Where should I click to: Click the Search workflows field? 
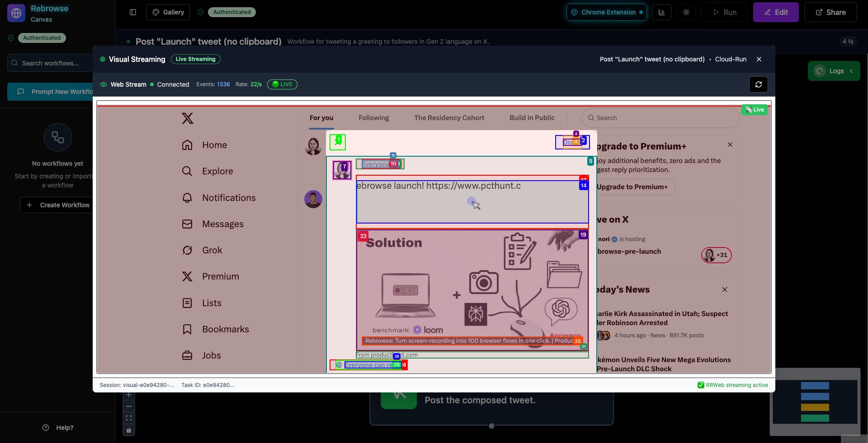click(50, 63)
